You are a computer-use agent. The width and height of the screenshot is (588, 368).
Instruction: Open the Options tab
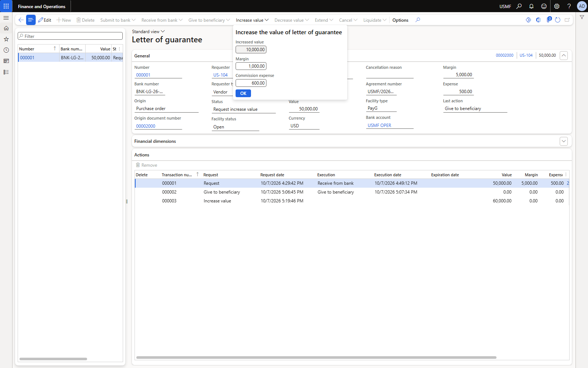coord(400,20)
